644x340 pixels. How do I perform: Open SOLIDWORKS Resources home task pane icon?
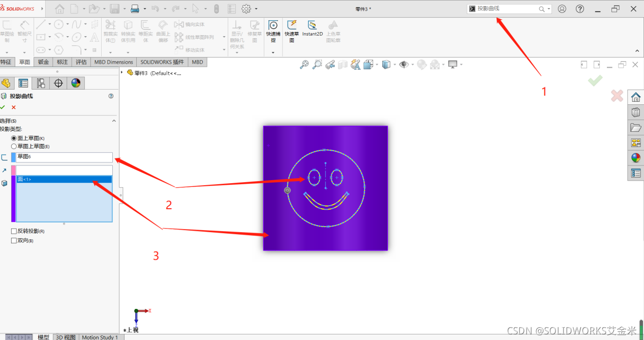(636, 97)
